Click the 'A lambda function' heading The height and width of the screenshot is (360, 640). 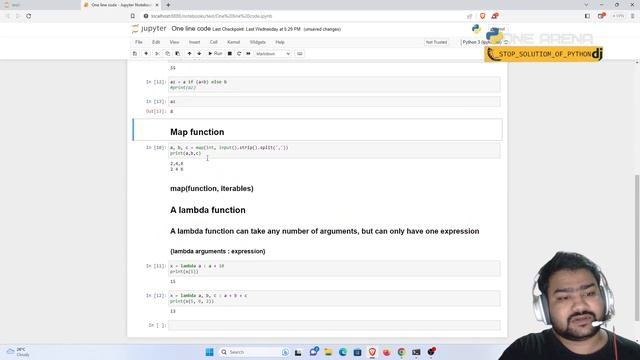208,210
